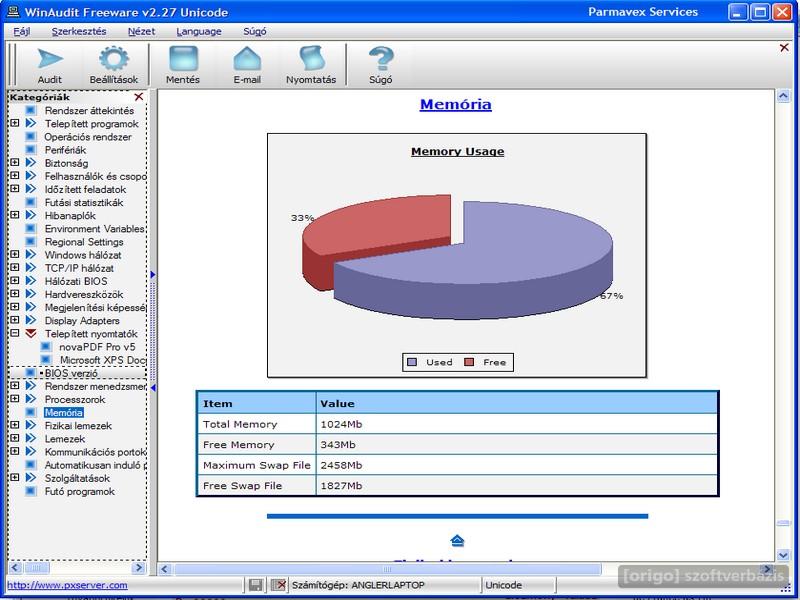
Task: Click icon beside Regional Settings
Action: (x=31, y=242)
